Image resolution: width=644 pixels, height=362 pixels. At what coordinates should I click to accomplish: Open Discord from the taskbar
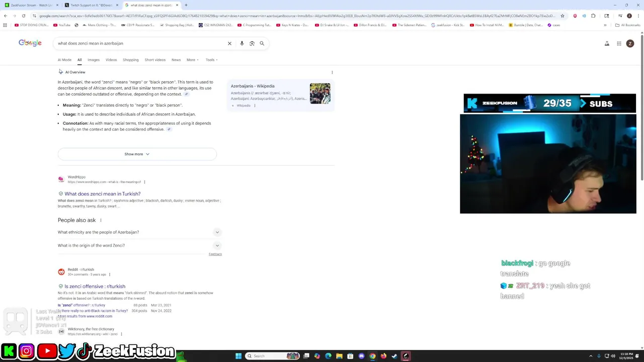click(x=361, y=356)
